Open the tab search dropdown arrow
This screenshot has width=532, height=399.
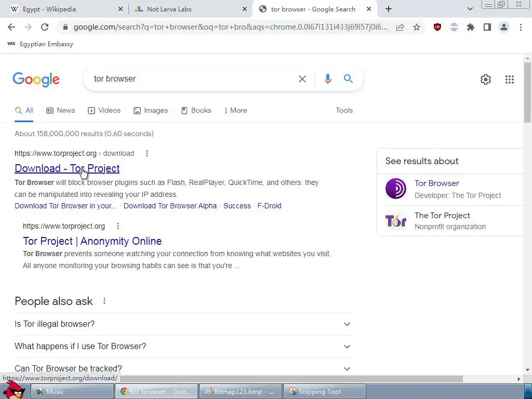click(x=470, y=9)
